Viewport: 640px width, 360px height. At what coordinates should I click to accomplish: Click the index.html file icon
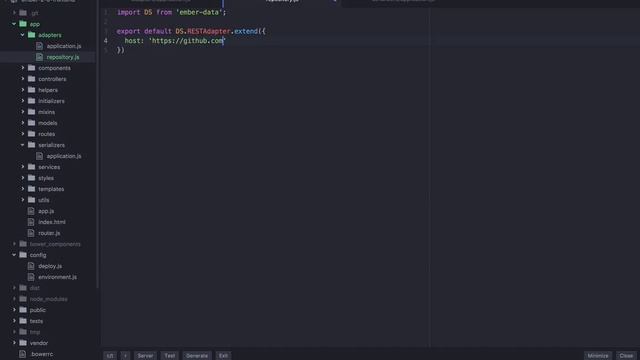[x=31, y=222]
